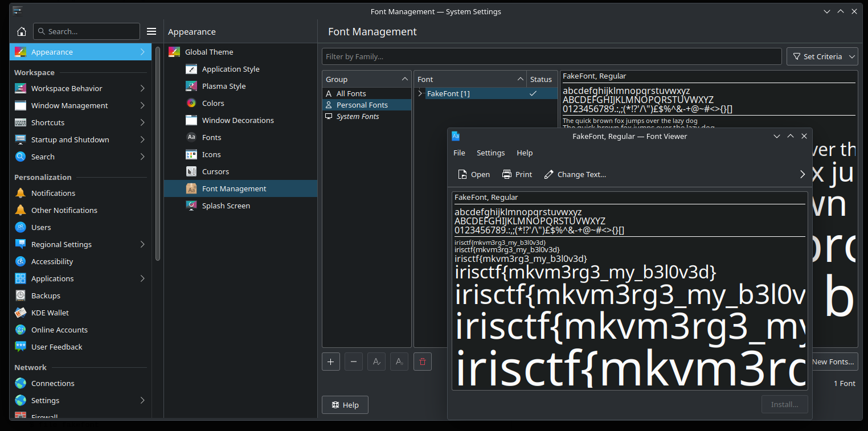Image resolution: width=868 pixels, height=431 pixels.
Task: Open Window Decorations via its icon
Action: coord(191,120)
